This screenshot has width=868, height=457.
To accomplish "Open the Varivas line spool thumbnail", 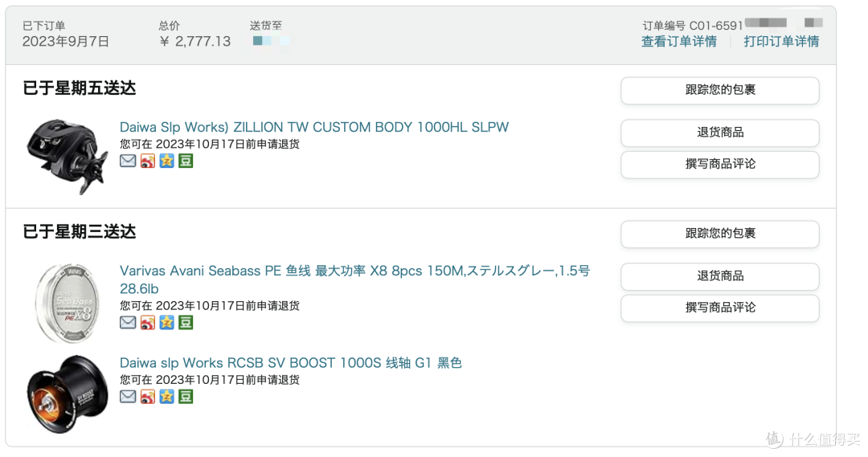I will (68, 303).
